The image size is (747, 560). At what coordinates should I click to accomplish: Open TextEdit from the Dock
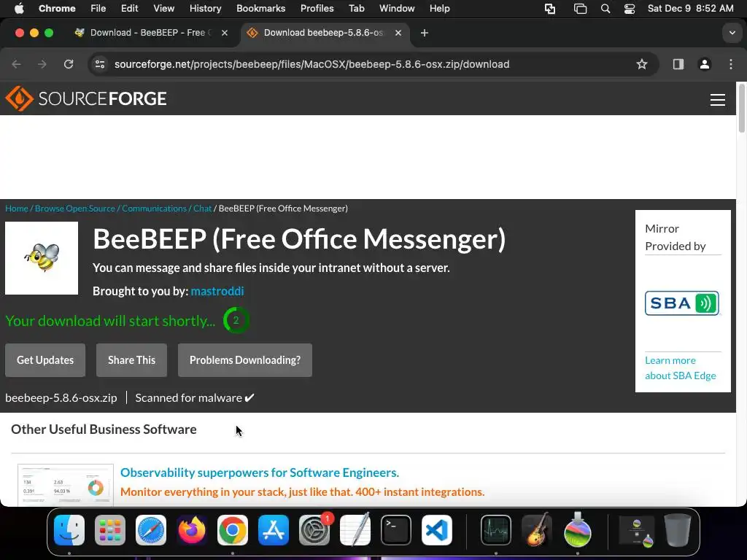(x=355, y=530)
